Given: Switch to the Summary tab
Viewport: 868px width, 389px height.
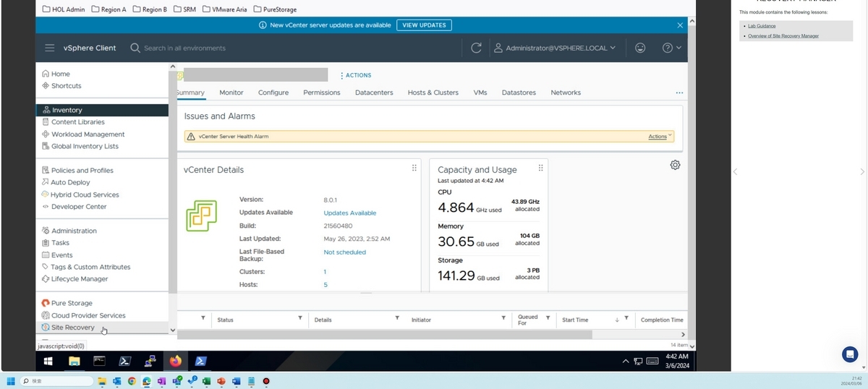Looking at the screenshot, I should pos(190,93).
